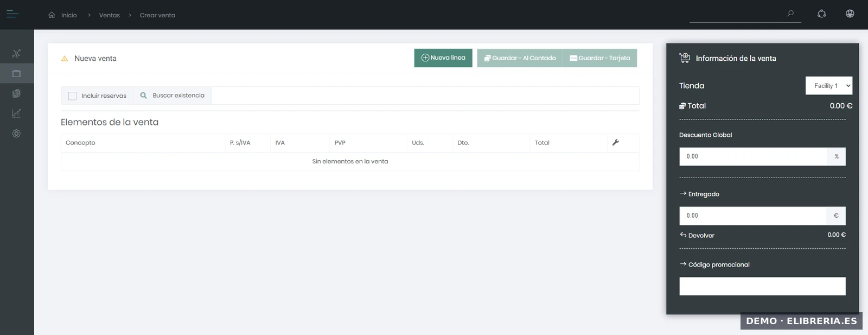Expand the Tienda Facility 1 dropdown
Screen dimensions: 868x335
[828, 86]
